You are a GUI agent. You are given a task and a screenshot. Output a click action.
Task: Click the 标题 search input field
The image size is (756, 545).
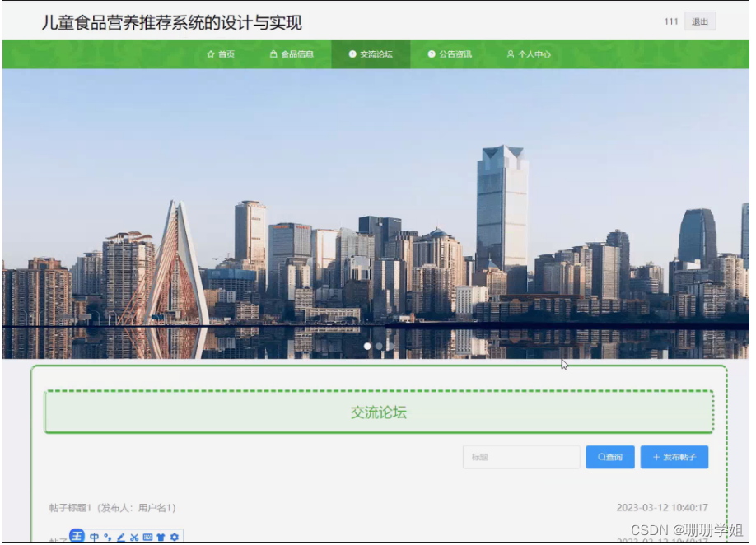pos(521,457)
